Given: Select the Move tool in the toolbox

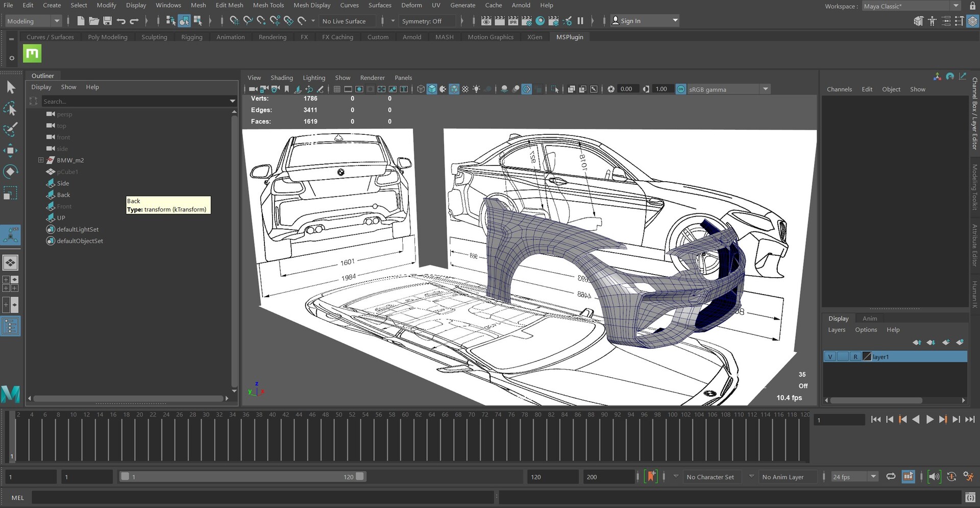Looking at the screenshot, I should 10,150.
